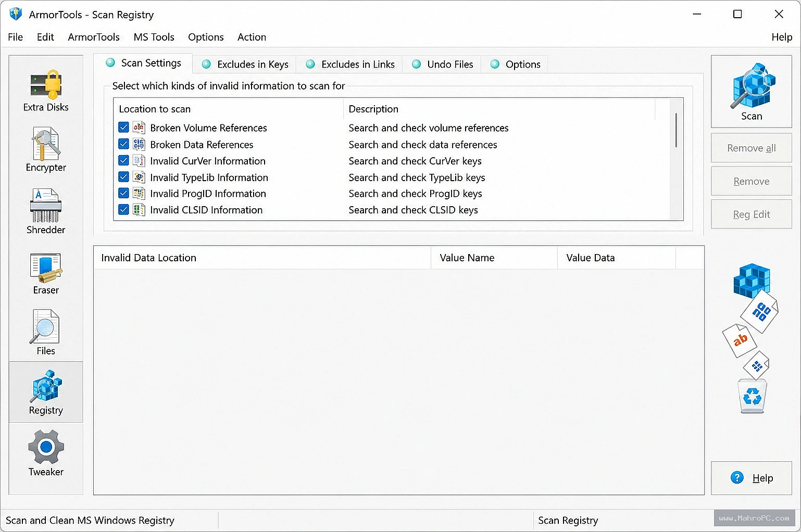Open the Shredder tool

click(x=46, y=211)
